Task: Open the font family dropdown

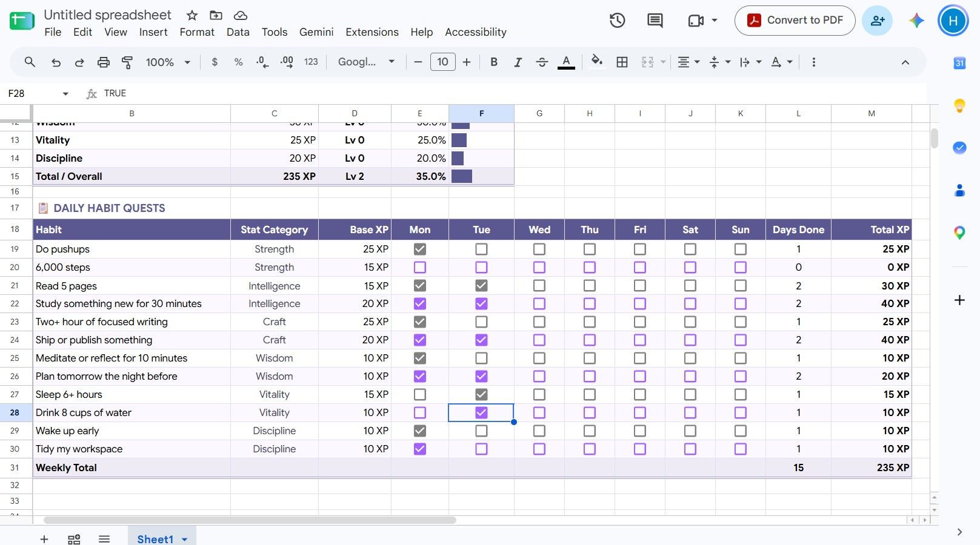Action: coord(366,62)
